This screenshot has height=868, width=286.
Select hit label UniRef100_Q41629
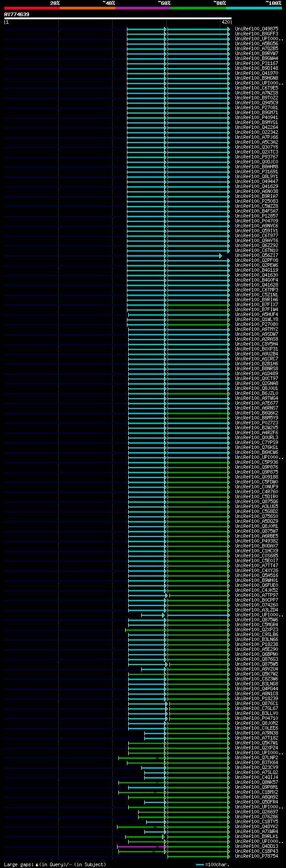tap(257, 187)
